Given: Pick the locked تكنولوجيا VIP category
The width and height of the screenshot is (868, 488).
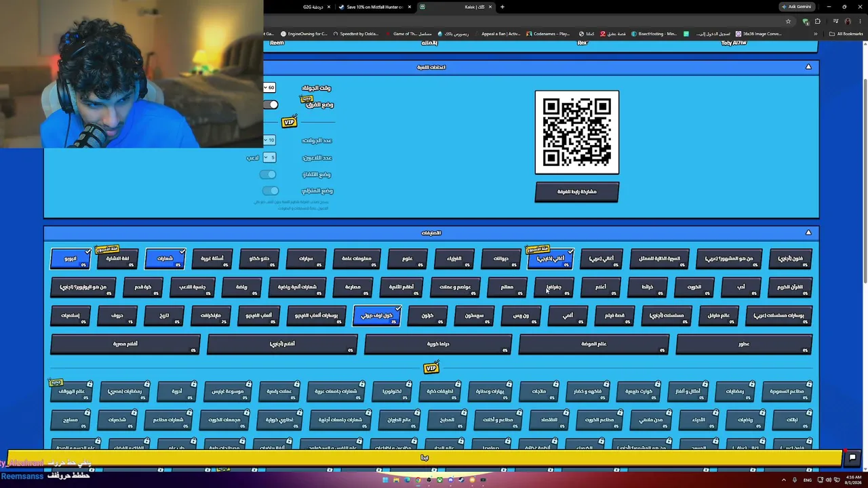Looking at the screenshot, I should [392, 391].
